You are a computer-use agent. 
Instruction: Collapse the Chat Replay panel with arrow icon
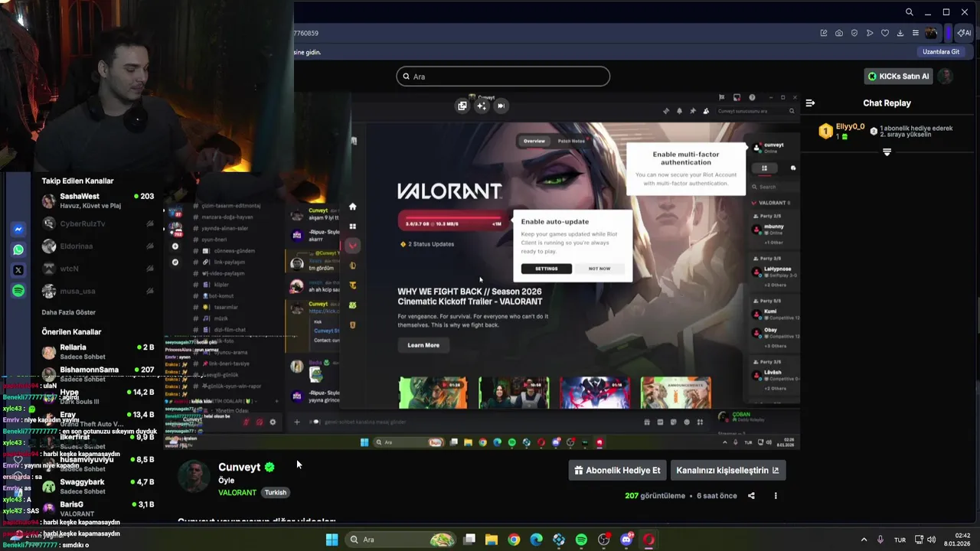[x=810, y=103]
